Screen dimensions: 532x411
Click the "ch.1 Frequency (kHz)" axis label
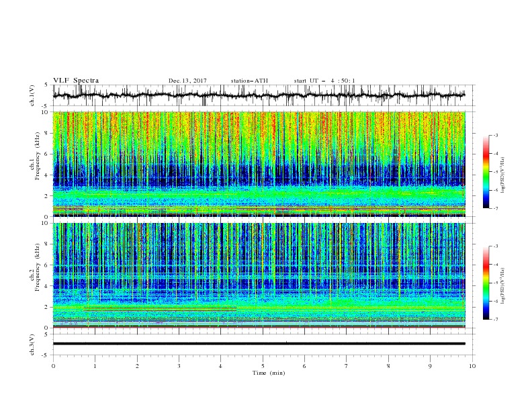(x=36, y=156)
